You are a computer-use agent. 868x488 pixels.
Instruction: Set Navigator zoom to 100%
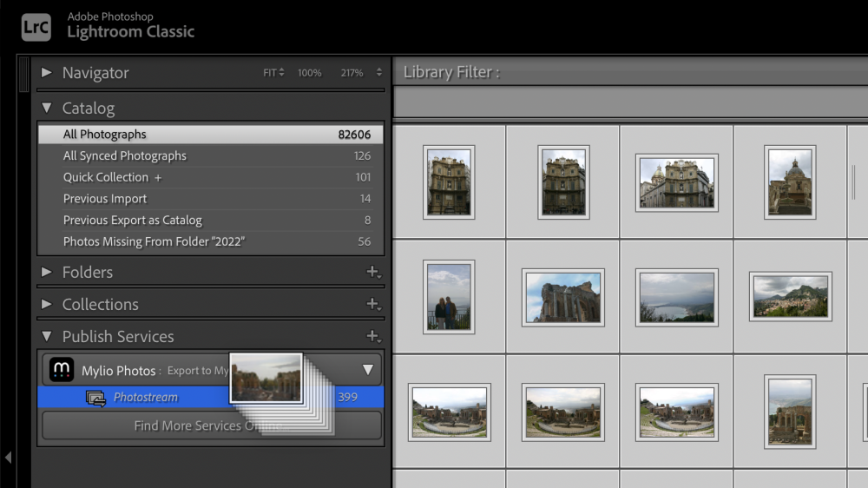pyautogui.click(x=309, y=73)
